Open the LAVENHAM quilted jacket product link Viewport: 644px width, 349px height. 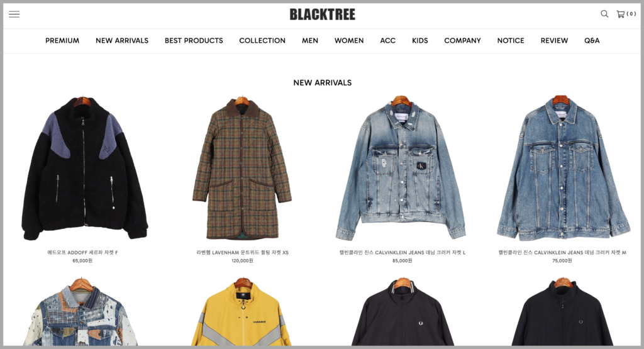point(242,253)
